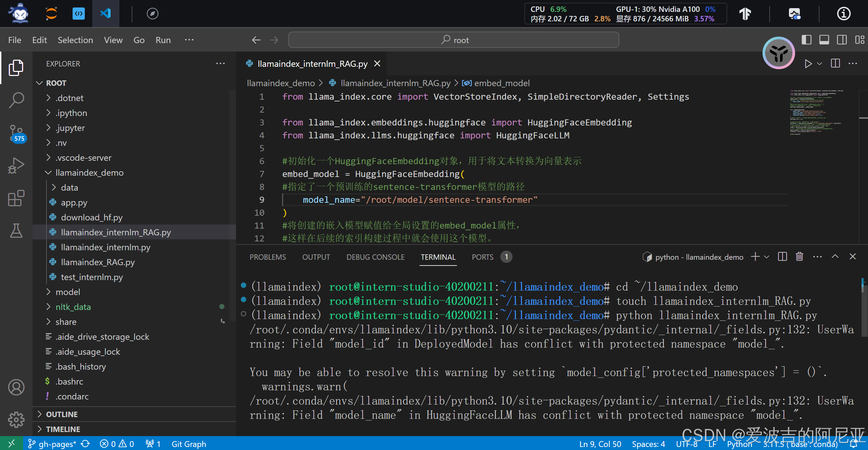Image resolution: width=868 pixels, height=450 pixels.
Task: Open the Extensions view
Action: 16,198
